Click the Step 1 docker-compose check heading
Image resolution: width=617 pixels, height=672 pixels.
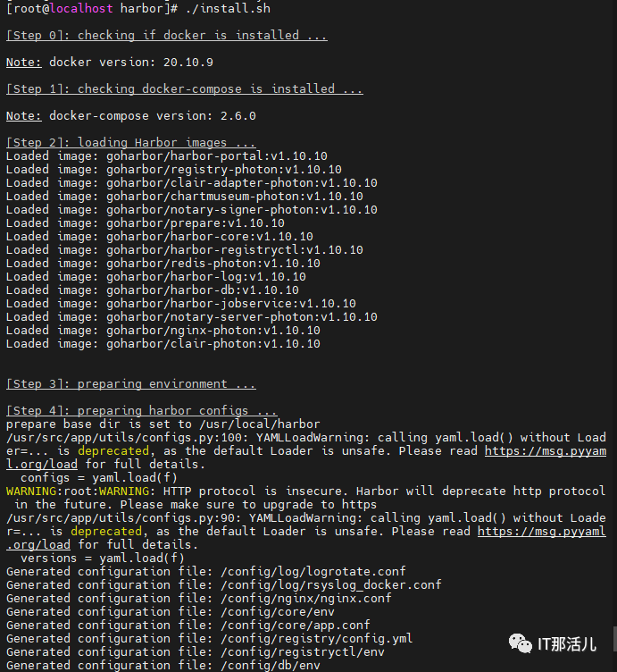coord(185,88)
